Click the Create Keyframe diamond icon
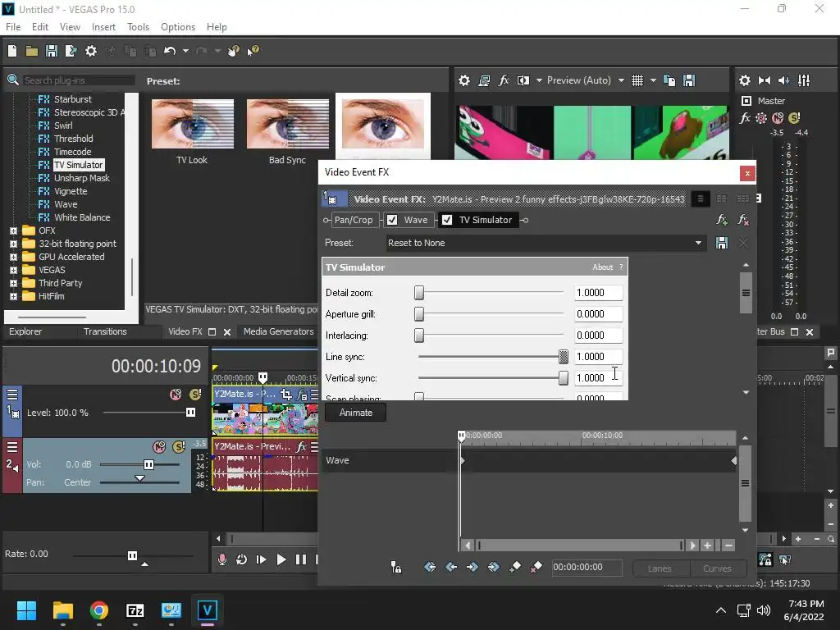The height and width of the screenshot is (630, 840). coord(515,567)
